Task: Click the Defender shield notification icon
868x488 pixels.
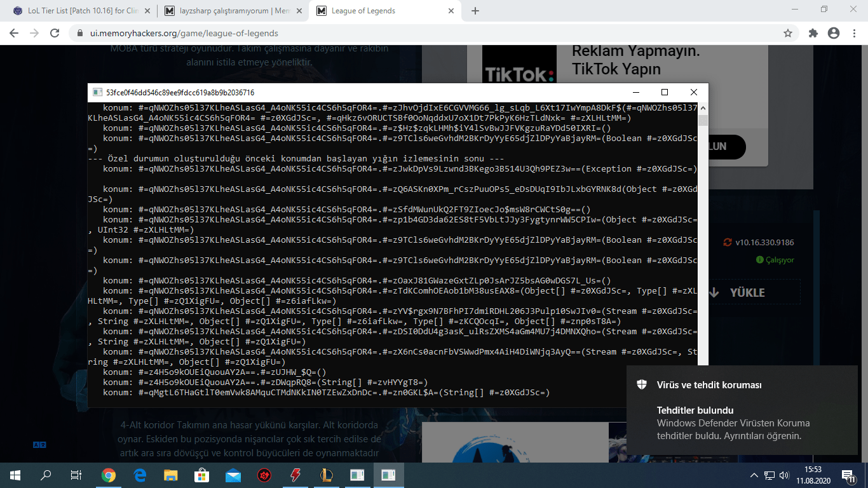Action: tap(642, 384)
